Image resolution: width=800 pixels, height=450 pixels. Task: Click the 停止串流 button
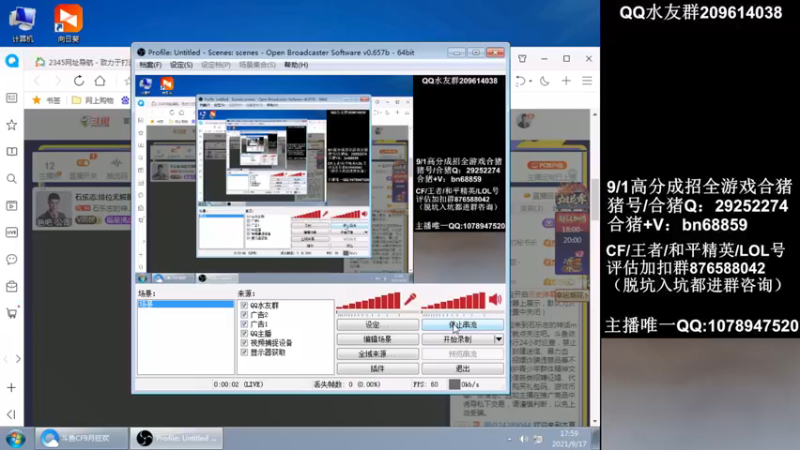click(462, 325)
